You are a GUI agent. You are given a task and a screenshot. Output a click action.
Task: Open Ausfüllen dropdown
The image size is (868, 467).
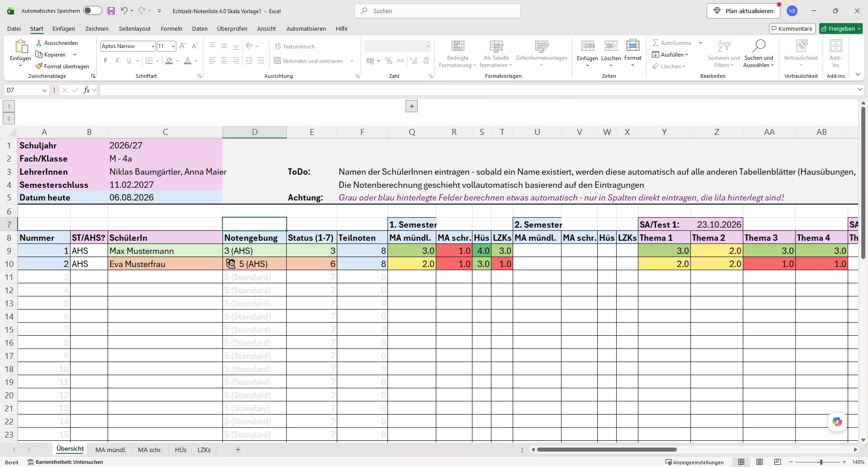click(x=670, y=55)
